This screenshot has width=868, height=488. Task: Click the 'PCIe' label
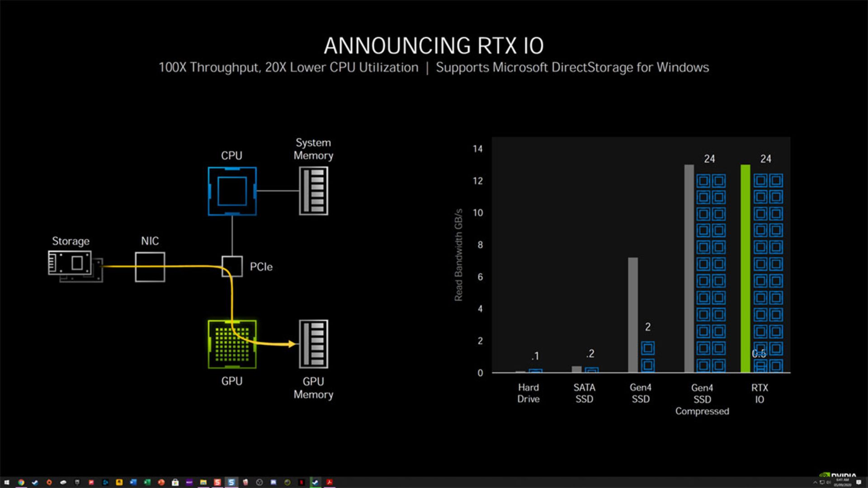pos(261,267)
